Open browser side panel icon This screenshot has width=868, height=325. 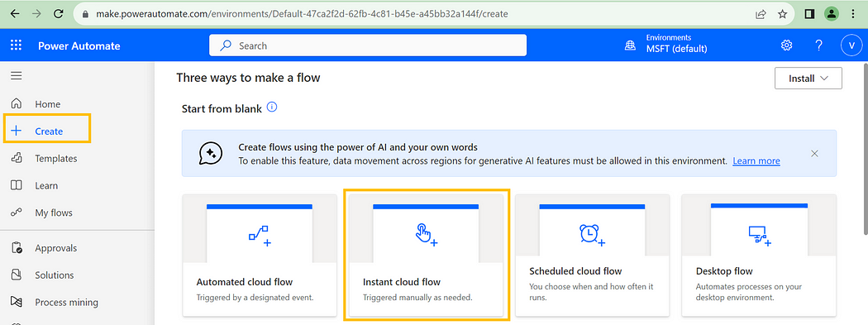coord(808,14)
